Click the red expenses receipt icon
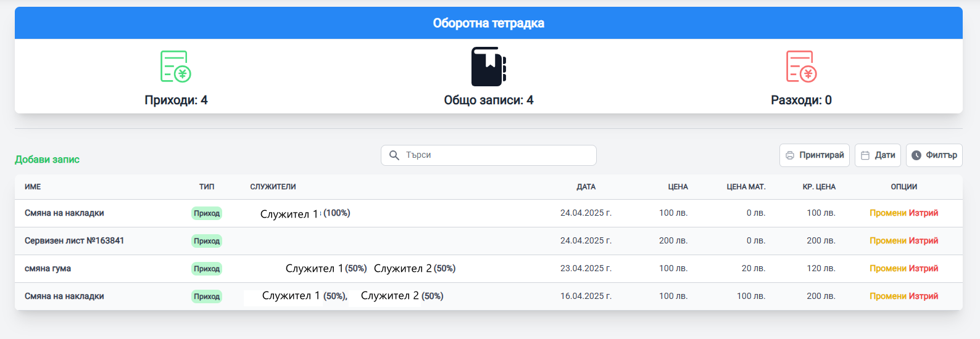Viewport: 980px width, 339px height. pos(801,67)
